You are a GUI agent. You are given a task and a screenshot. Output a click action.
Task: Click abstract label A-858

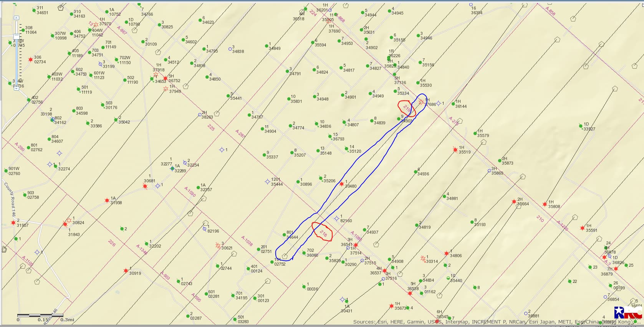click(550, 11)
